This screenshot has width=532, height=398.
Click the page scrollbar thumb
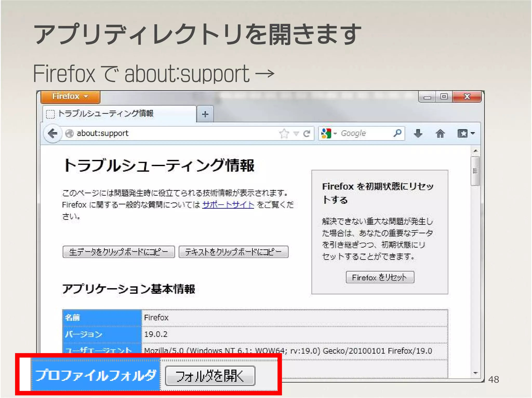coord(475,171)
